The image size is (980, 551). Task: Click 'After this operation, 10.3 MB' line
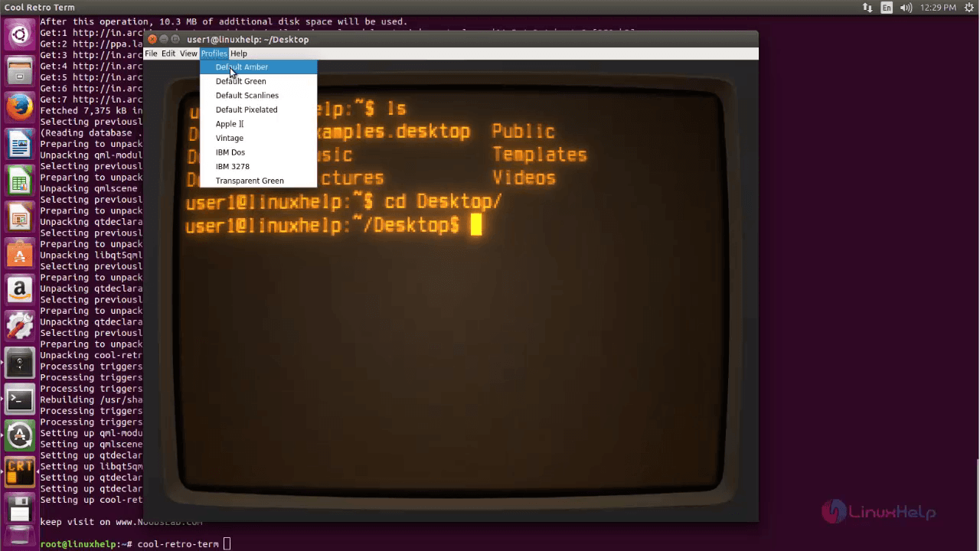point(224,22)
